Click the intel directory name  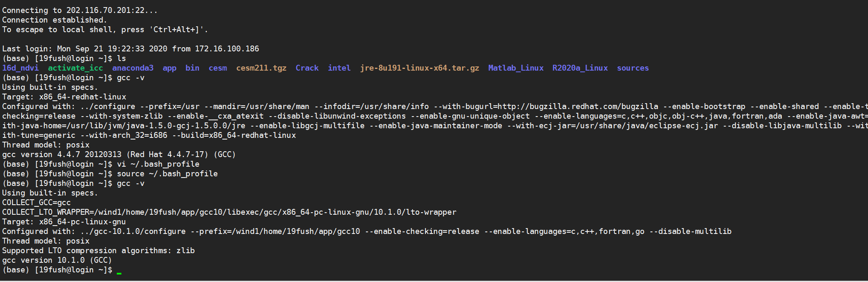(339, 68)
